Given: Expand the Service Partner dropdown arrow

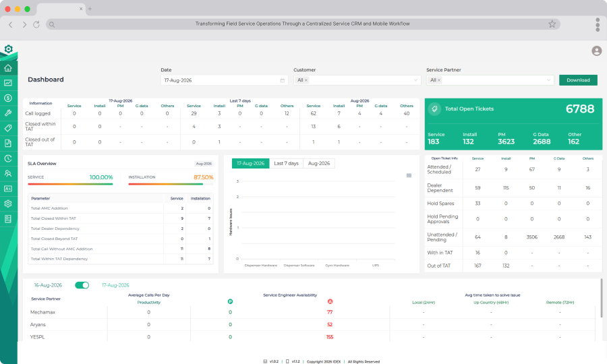Looking at the screenshot, I should [x=548, y=80].
